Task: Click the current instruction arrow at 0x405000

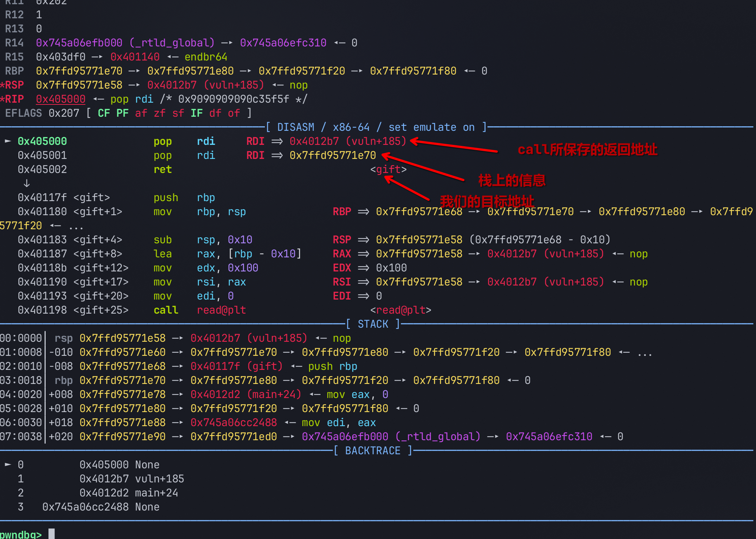Action: pos(8,141)
